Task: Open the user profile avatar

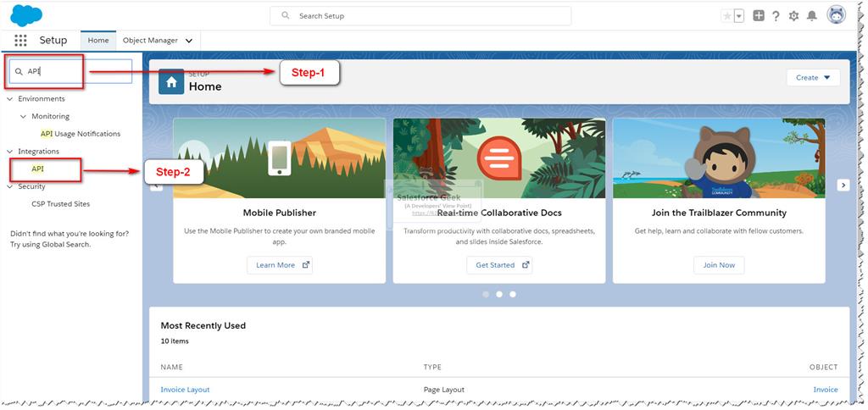Action: coord(837,15)
